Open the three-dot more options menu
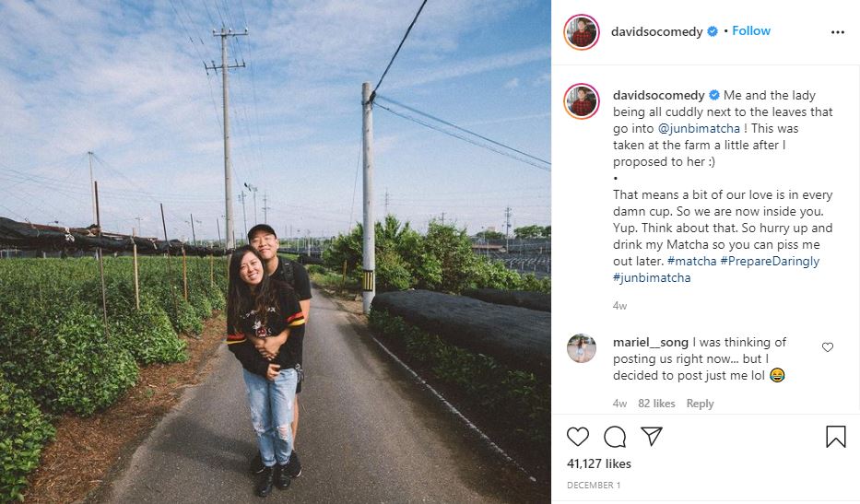 tap(837, 31)
